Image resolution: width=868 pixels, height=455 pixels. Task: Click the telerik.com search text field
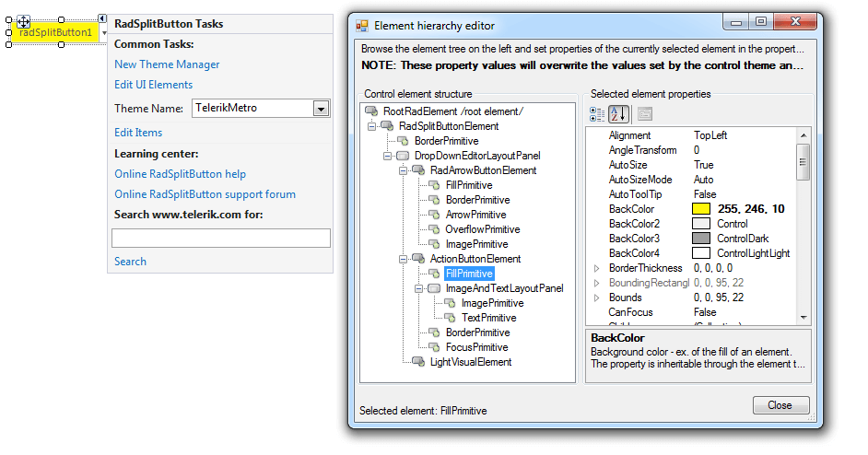[x=221, y=238]
